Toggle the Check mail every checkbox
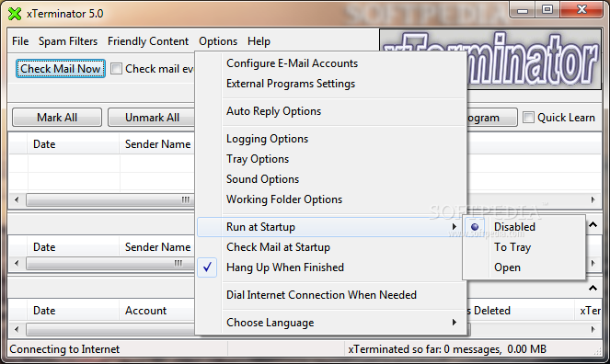The width and height of the screenshot is (610, 364). [x=116, y=69]
